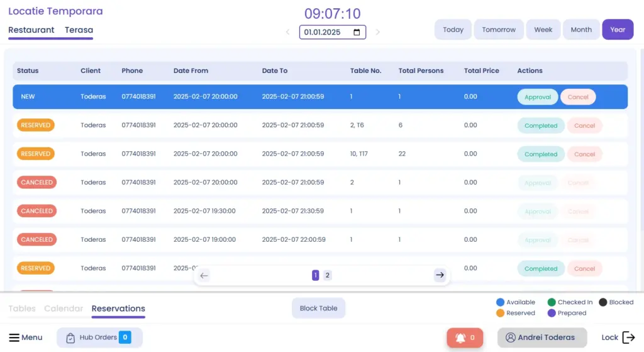644x352 pixels.
Task: Go to previous date with left chevron
Action: pos(288,32)
